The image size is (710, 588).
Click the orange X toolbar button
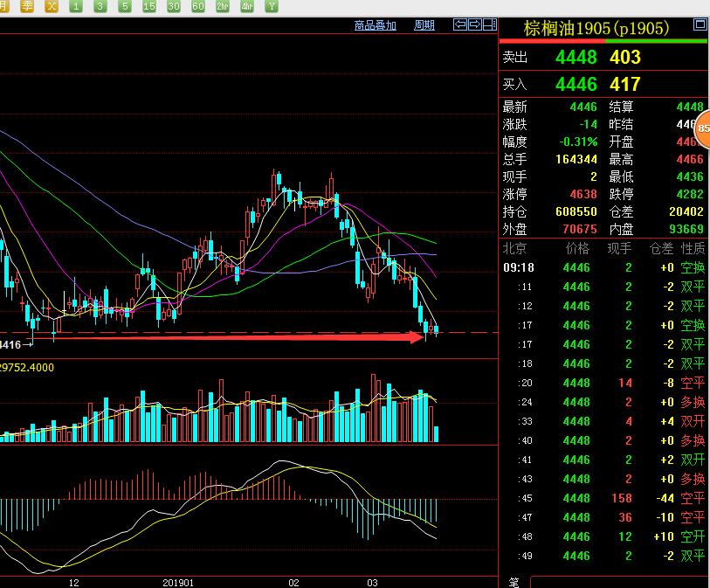click(x=52, y=6)
